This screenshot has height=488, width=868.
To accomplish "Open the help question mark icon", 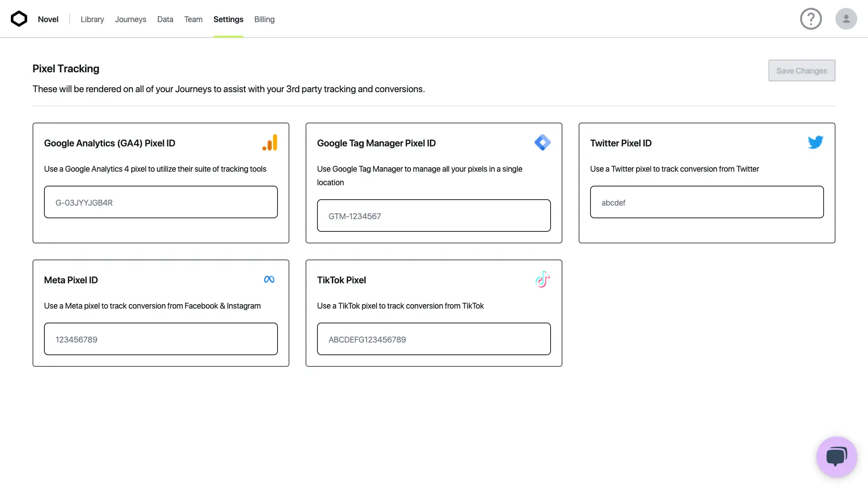I will (811, 19).
